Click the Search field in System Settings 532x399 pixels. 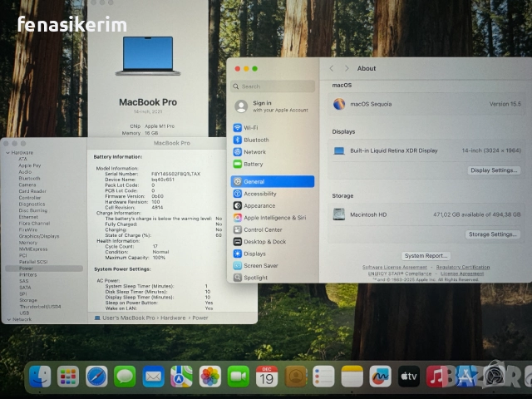(x=273, y=86)
